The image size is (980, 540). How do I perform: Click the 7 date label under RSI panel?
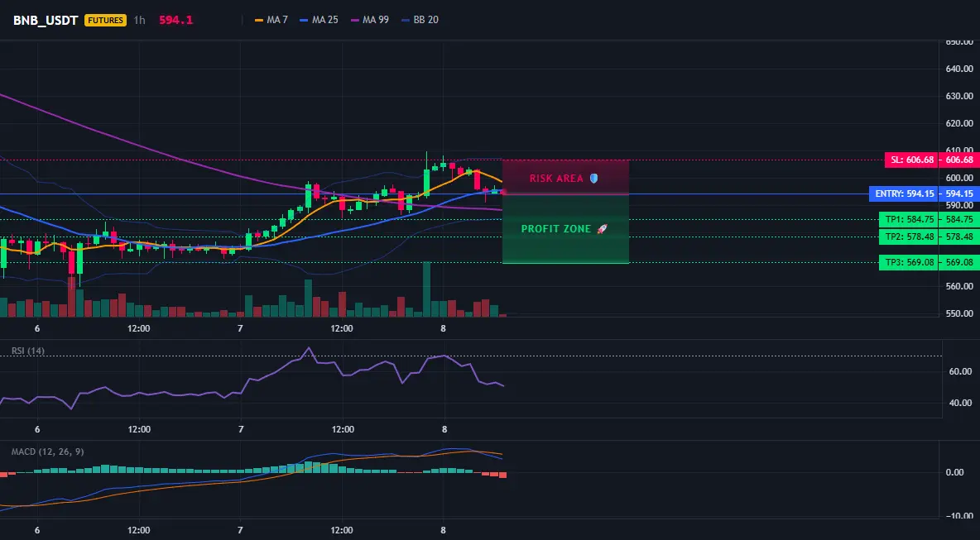[241, 429]
